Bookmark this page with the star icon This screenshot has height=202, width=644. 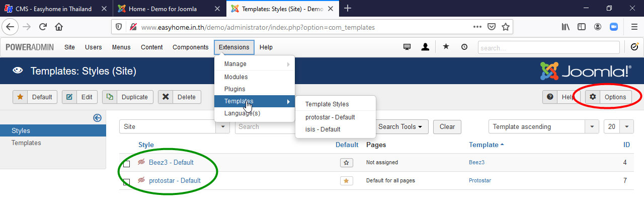click(506, 27)
